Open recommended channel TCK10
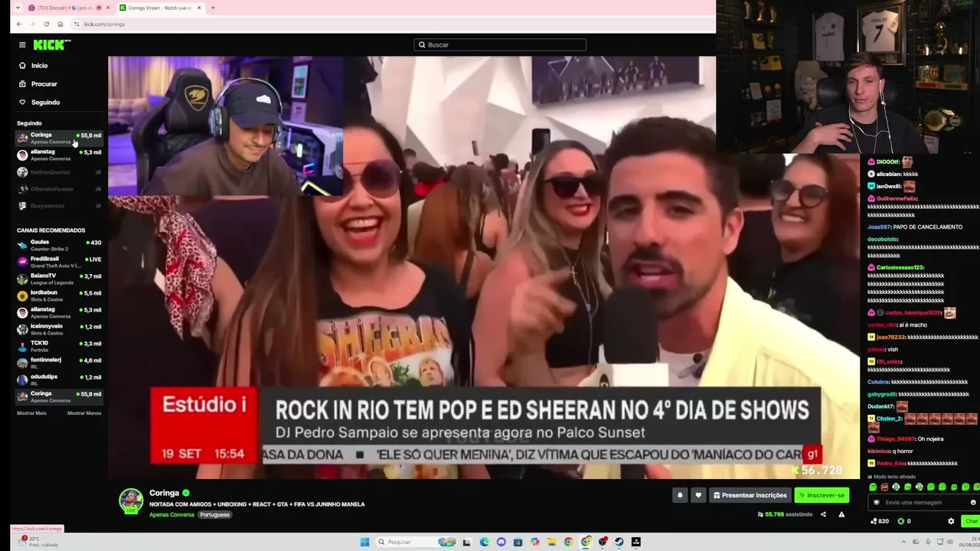Image resolution: width=980 pixels, height=551 pixels. pos(60,346)
